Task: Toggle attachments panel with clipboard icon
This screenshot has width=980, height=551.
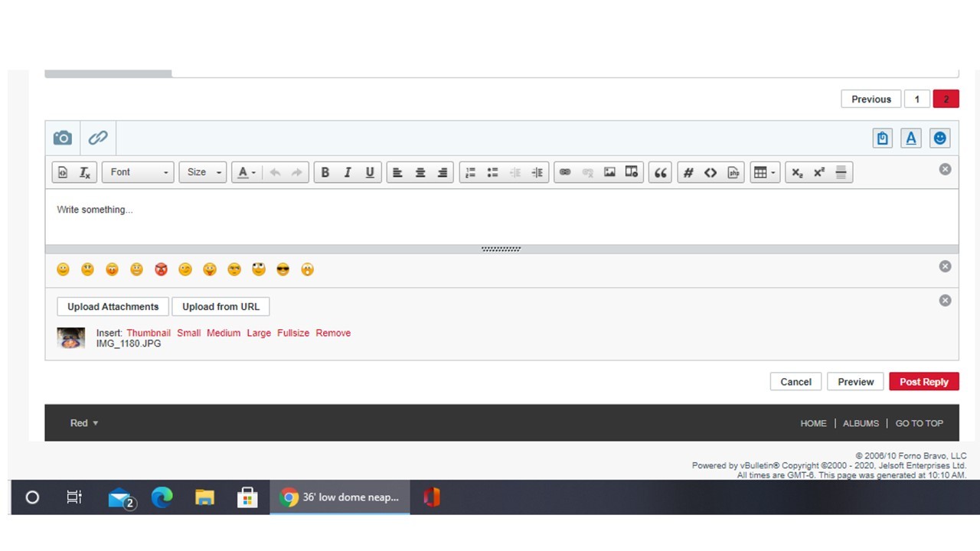Action: pos(883,139)
